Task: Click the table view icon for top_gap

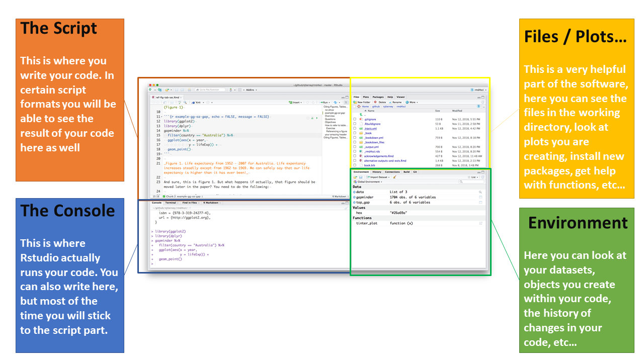Action: [x=480, y=203]
